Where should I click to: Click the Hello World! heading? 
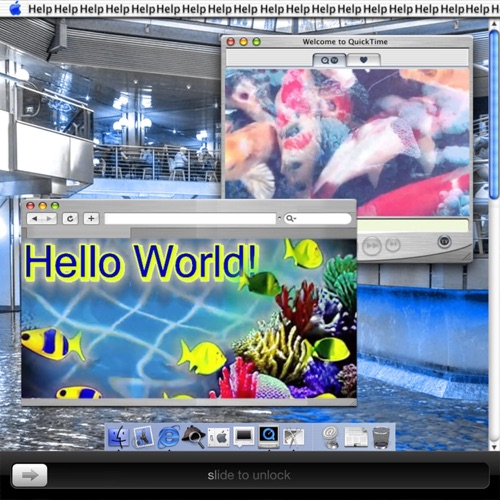[142, 262]
